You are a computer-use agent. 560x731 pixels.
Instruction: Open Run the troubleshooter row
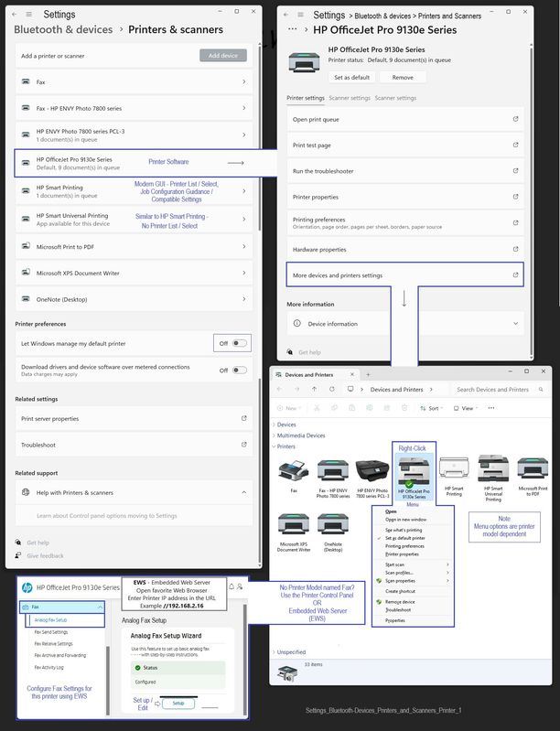pyautogui.click(x=404, y=171)
